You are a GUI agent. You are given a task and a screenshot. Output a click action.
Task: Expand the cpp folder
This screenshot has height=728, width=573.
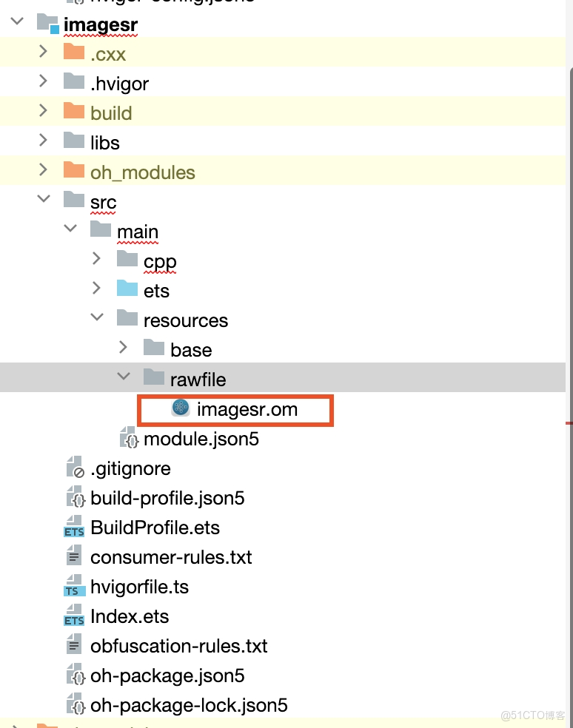point(96,260)
